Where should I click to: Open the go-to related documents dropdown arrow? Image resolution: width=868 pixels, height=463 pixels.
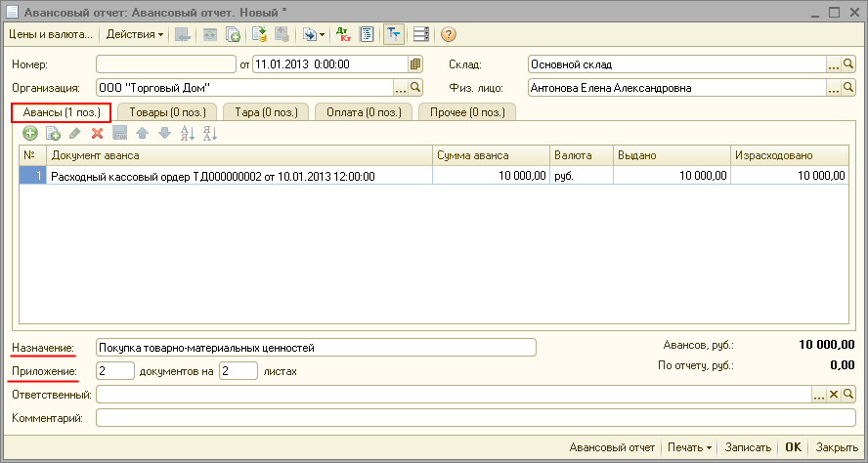pyautogui.click(x=322, y=34)
